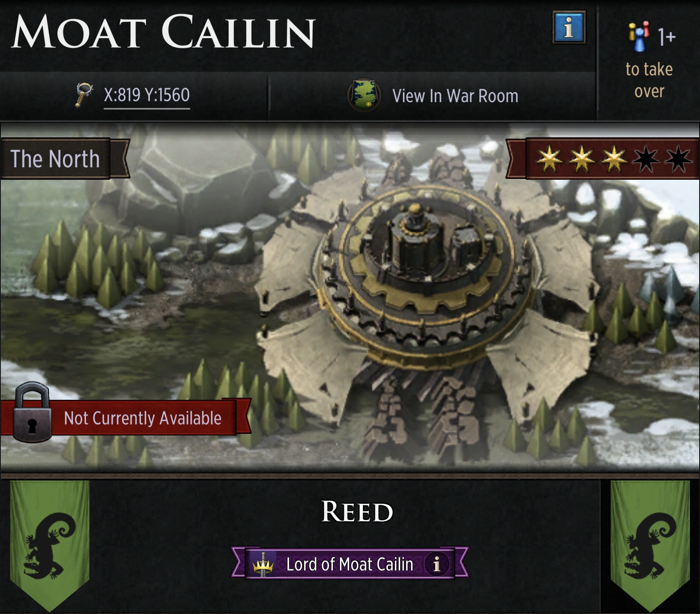Image resolution: width=700 pixels, height=614 pixels.
Task: Open Lord of Moat Cailin title ribbon
Action: [350, 564]
